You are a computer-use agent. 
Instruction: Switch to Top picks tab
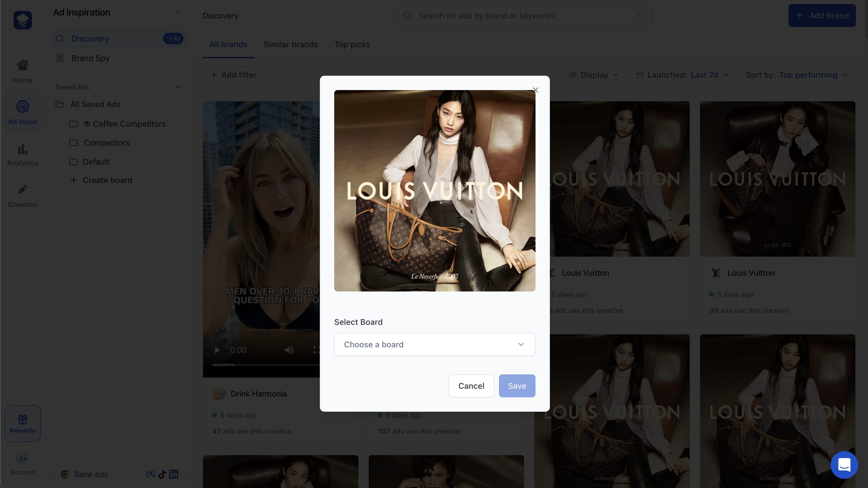tap(352, 45)
